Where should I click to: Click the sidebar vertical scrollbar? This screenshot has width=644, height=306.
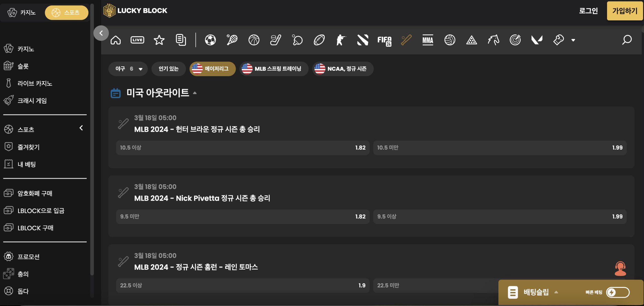point(92,140)
